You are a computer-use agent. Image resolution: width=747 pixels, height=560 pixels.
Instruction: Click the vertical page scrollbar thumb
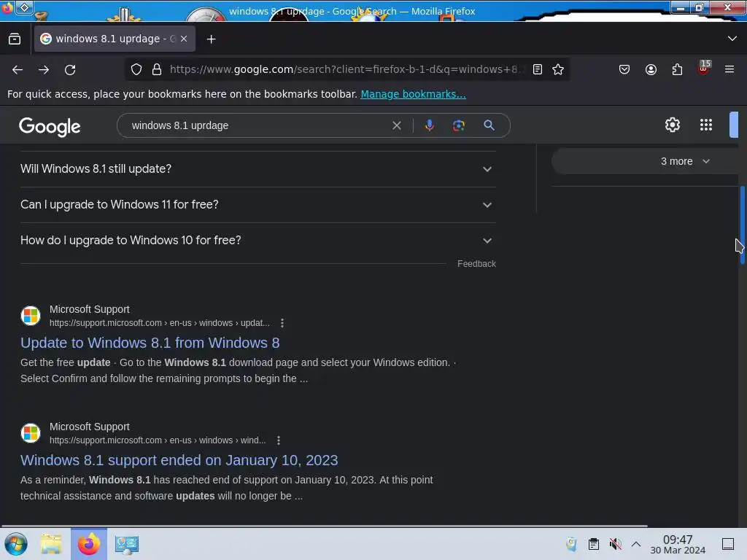742,225
